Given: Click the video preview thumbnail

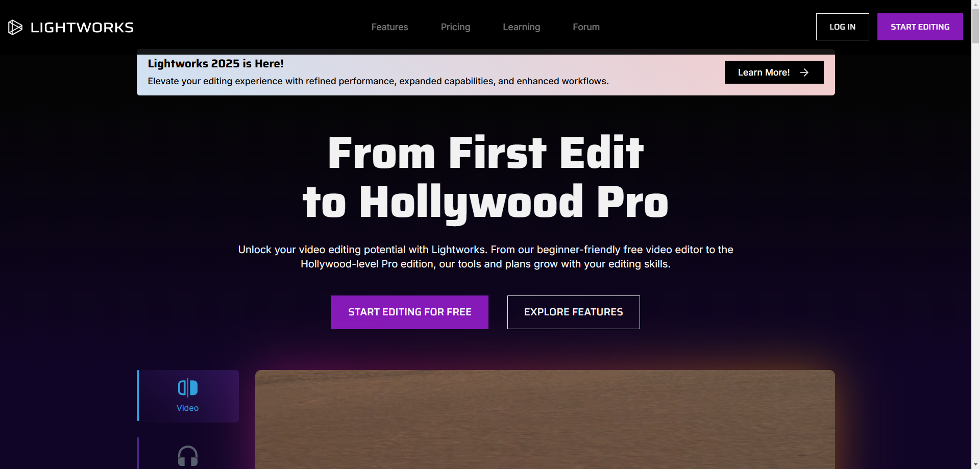Looking at the screenshot, I should [x=545, y=419].
